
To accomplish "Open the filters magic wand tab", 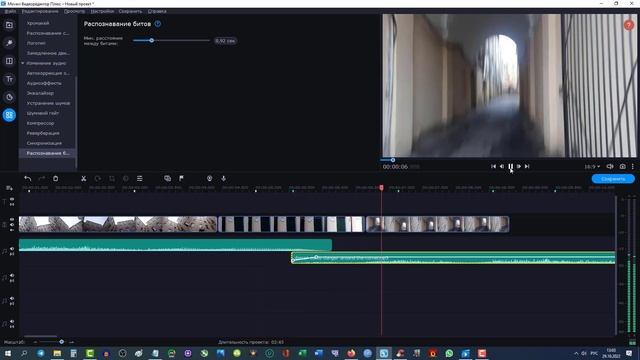I will pos(9,43).
